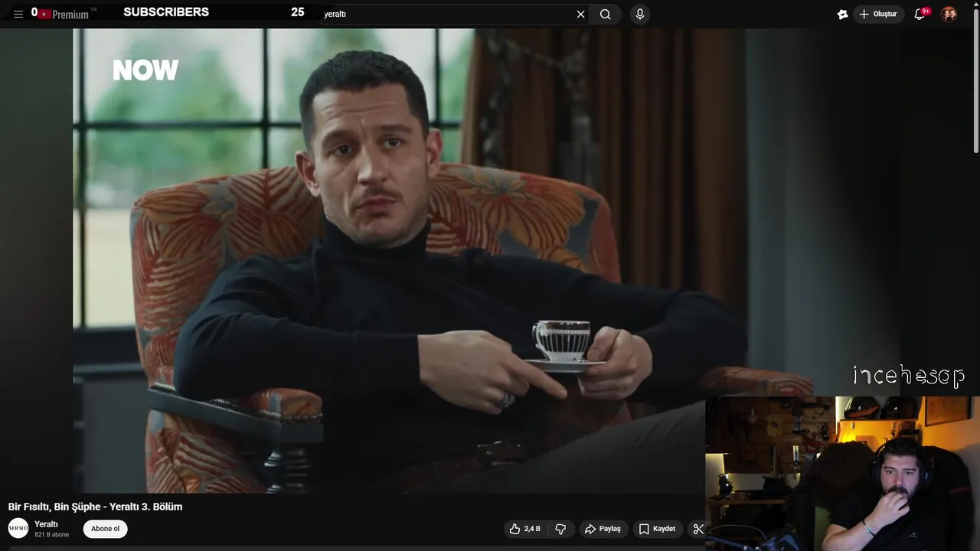Dislike the video with thumbs down
The width and height of the screenshot is (980, 551).
[560, 529]
